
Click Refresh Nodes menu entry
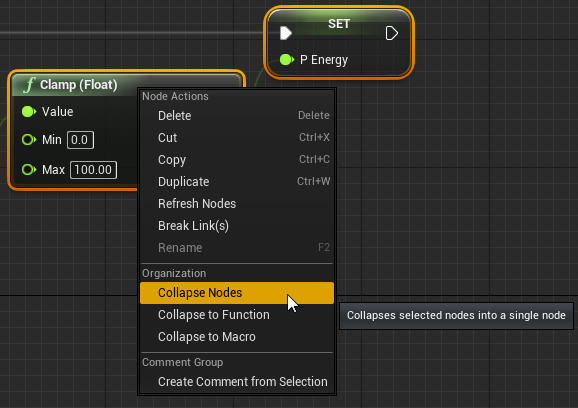[237, 203]
